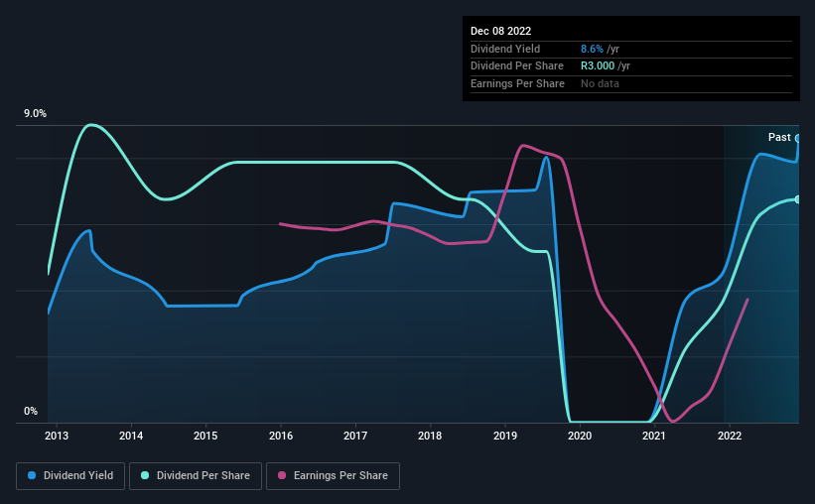Click the 0% y-axis label
Image resolution: width=815 pixels, height=504 pixels.
click(x=31, y=411)
